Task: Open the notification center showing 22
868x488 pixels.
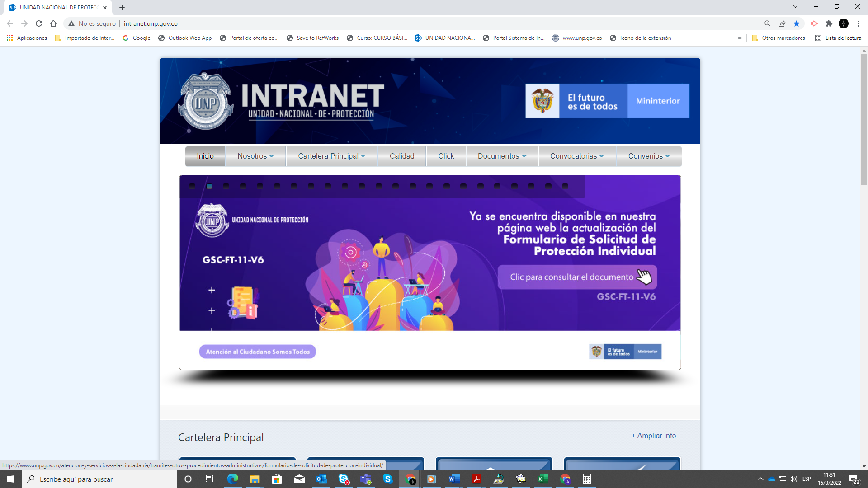Action: coord(854,479)
